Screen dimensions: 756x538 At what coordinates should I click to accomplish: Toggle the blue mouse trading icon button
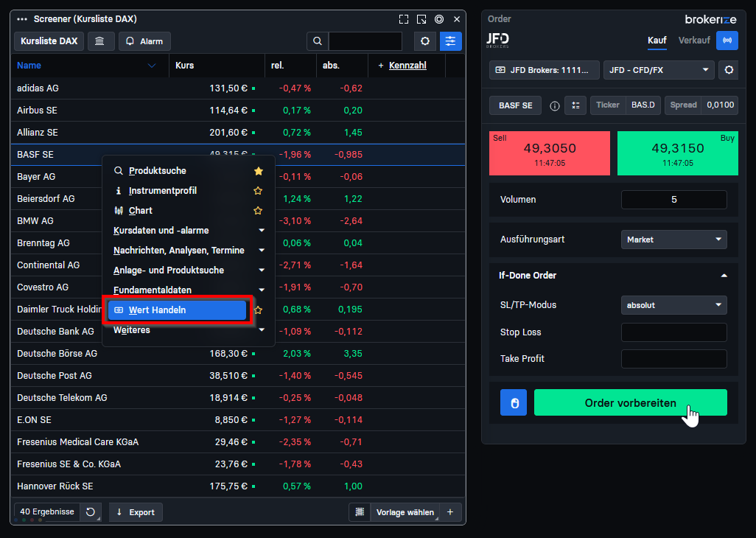point(514,402)
